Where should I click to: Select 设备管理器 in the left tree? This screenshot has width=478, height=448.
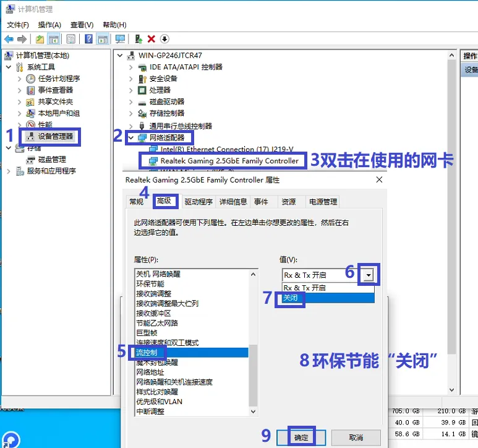tap(56, 136)
